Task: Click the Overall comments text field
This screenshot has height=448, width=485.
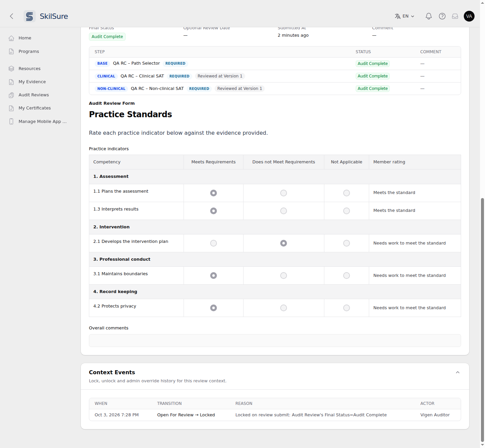Action: 275,341
